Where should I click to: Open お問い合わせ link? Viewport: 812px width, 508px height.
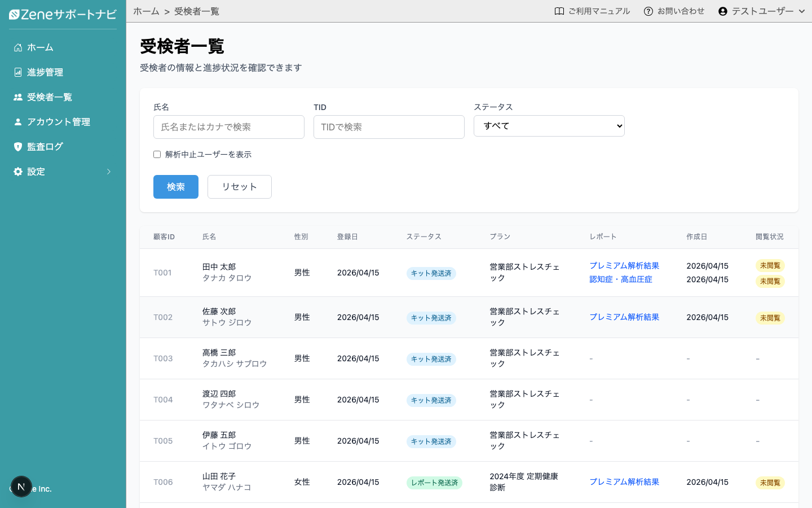(x=674, y=11)
